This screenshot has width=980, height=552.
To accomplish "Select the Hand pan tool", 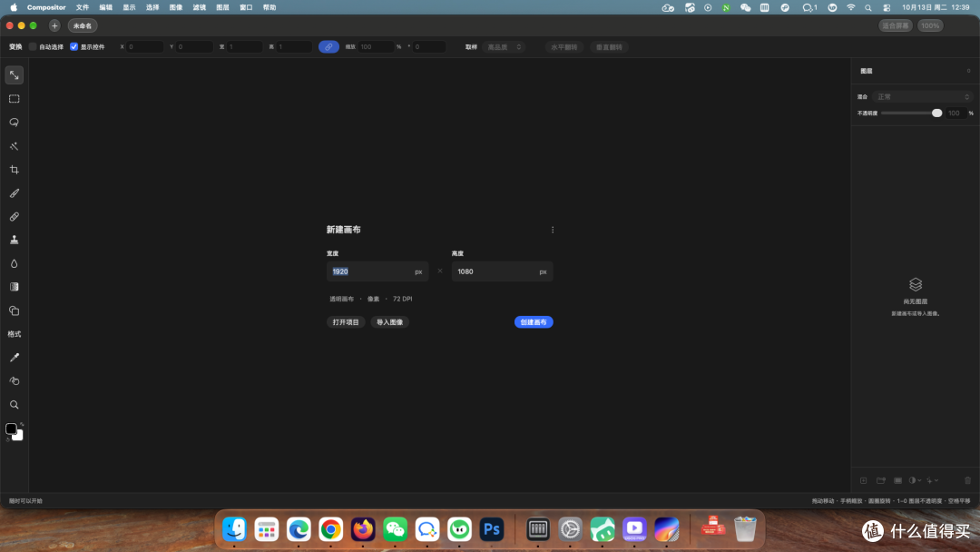I will [x=15, y=380].
